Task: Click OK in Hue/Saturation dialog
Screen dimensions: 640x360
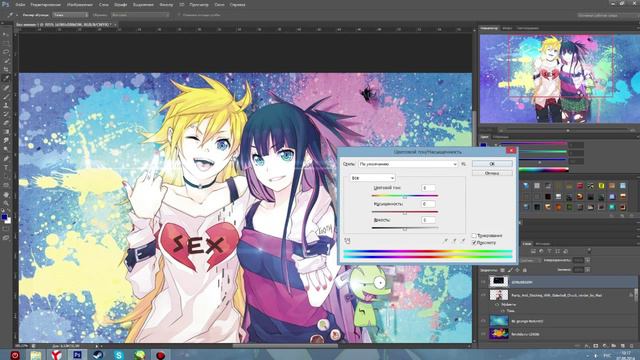Action: tap(492, 164)
